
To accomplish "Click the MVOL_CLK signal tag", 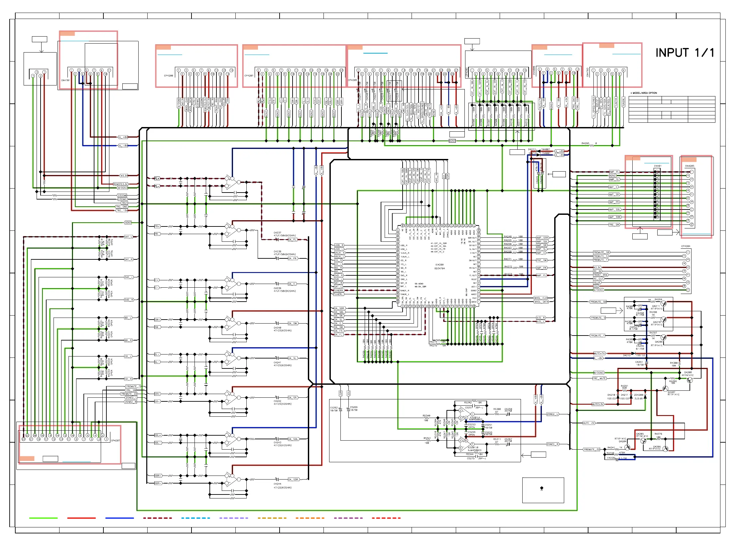I will 540,298.
